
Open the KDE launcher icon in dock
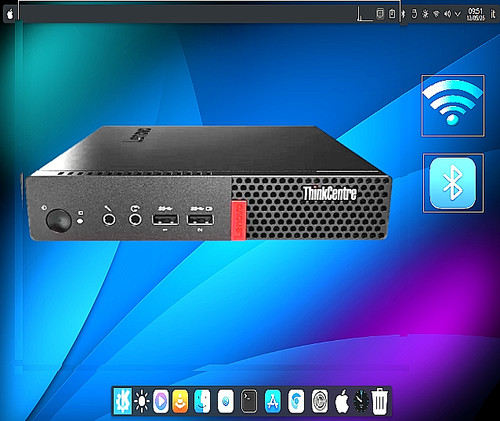[x=123, y=401]
